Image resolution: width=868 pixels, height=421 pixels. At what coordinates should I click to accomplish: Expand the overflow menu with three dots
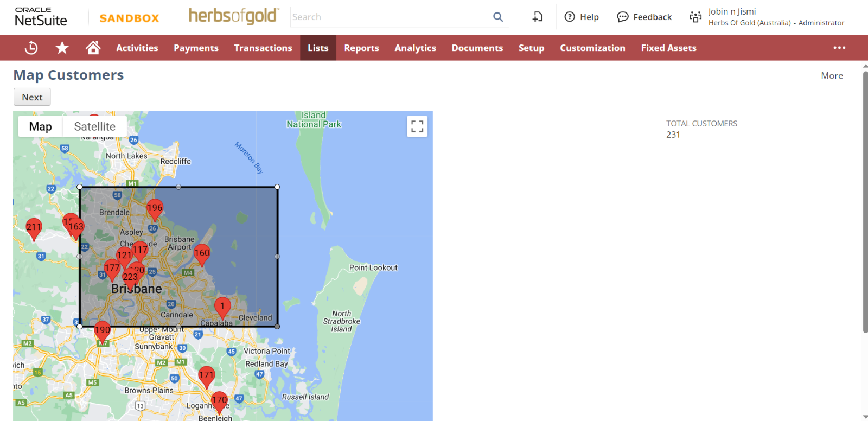(x=839, y=48)
